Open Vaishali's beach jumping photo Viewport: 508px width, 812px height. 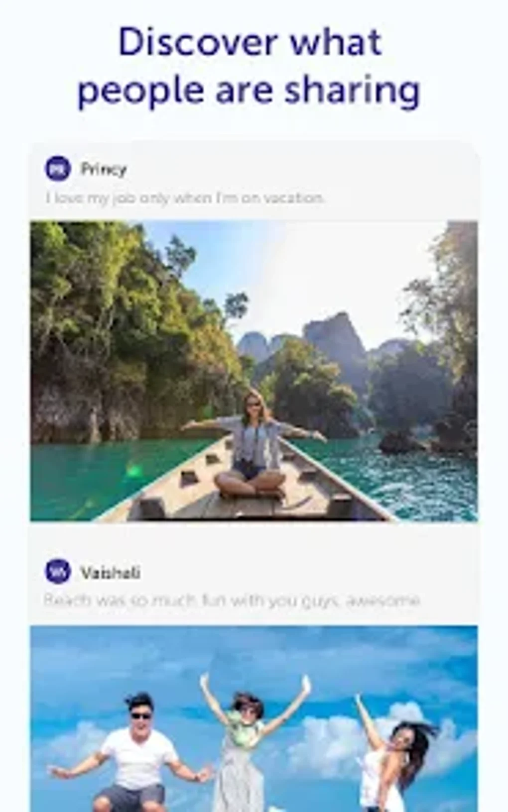(254, 719)
